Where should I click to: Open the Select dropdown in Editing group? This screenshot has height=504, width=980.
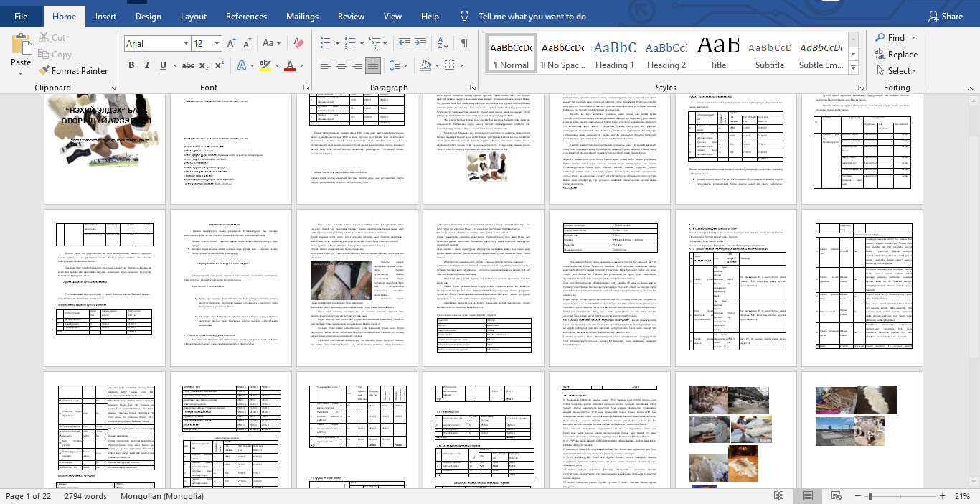point(895,71)
